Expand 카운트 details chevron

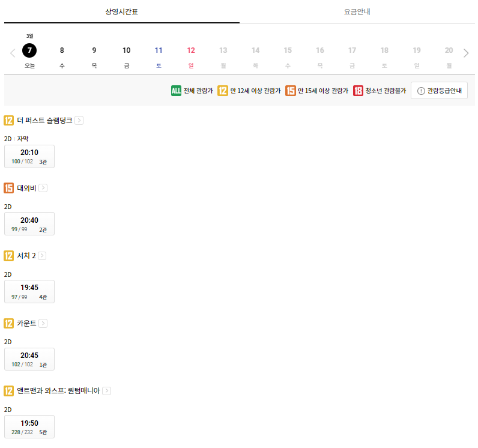(x=43, y=323)
